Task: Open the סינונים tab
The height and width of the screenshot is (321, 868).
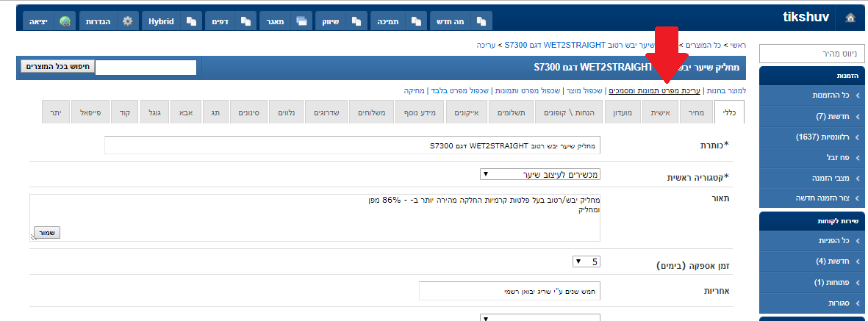Action: (x=248, y=112)
